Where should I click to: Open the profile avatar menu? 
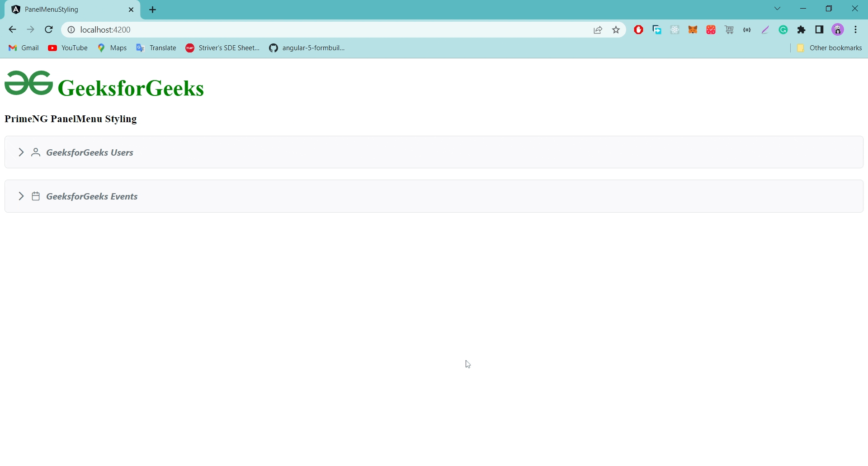pyautogui.click(x=838, y=30)
